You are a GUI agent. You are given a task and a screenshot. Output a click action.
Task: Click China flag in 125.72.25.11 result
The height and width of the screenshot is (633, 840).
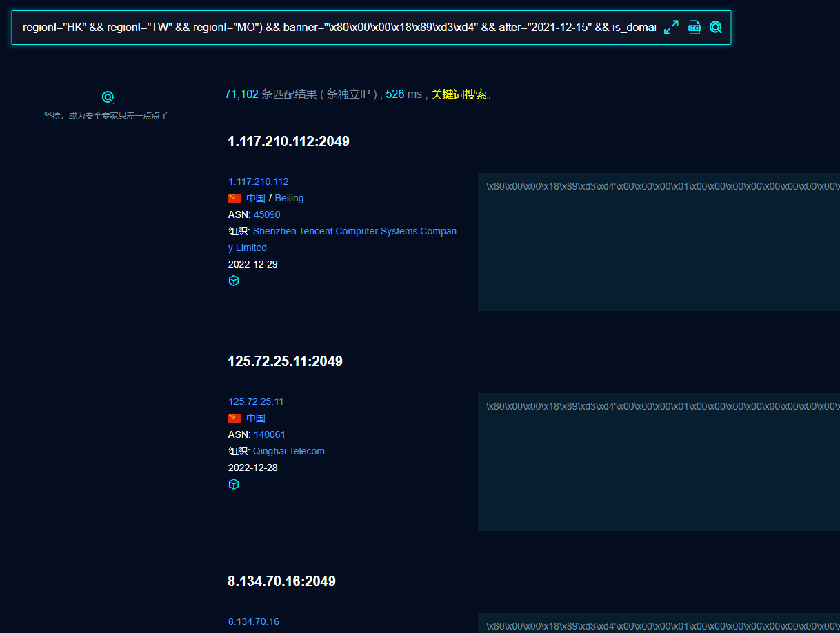pos(234,418)
